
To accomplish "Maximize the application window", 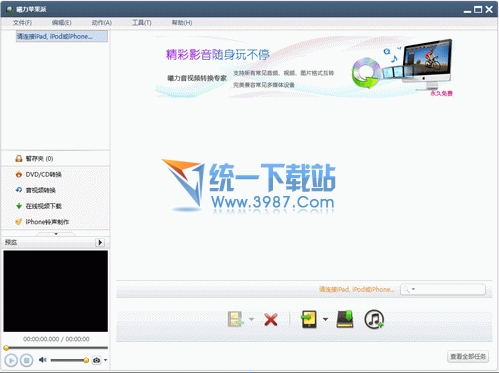I will click(478, 10).
